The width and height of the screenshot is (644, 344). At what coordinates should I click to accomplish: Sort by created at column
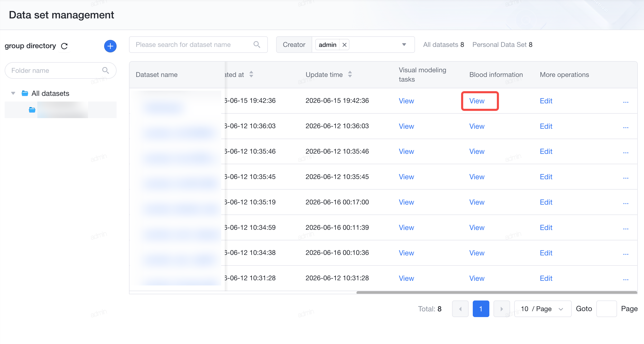click(x=251, y=74)
